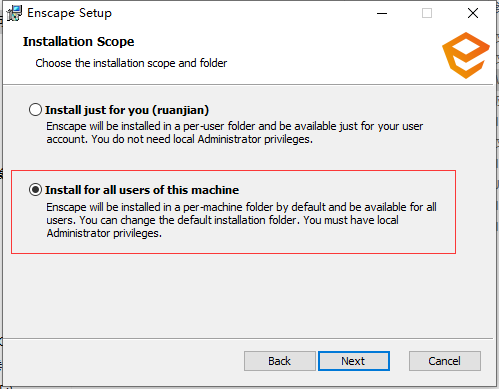
Task: Click 'Choose the installation scope and folder' text
Action: [131, 63]
